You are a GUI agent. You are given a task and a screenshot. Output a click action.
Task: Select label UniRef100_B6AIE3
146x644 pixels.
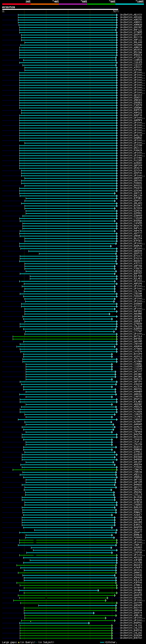(131, 565)
